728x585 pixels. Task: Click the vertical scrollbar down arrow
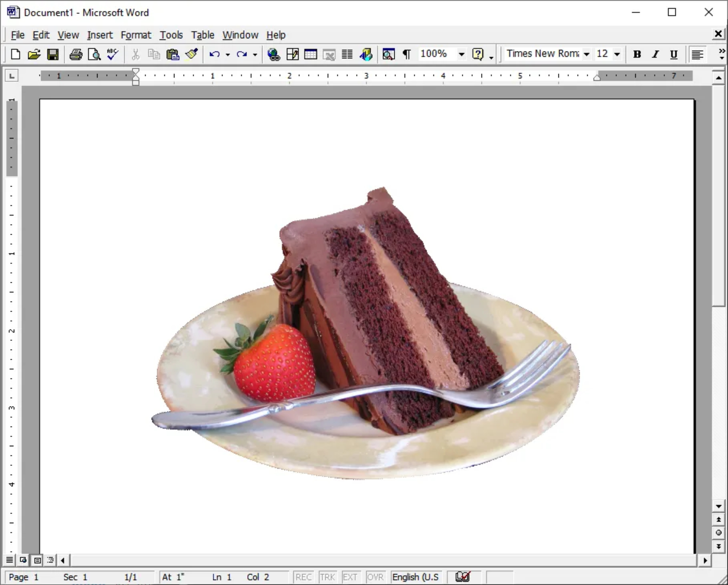click(x=719, y=506)
